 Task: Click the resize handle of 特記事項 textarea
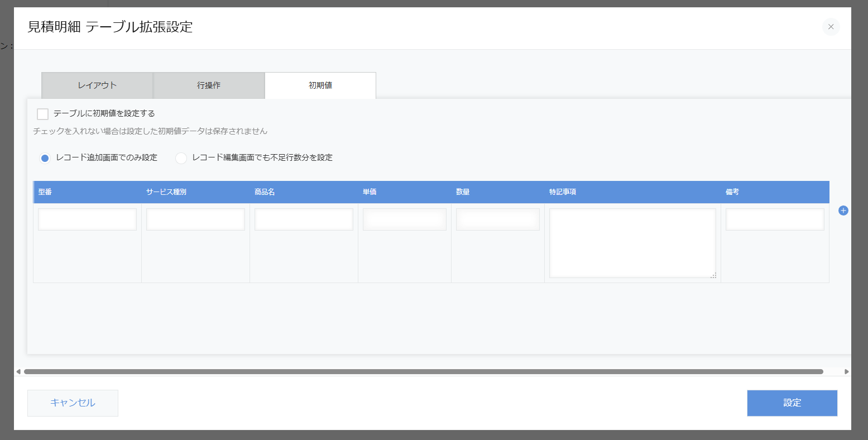(x=713, y=275)
